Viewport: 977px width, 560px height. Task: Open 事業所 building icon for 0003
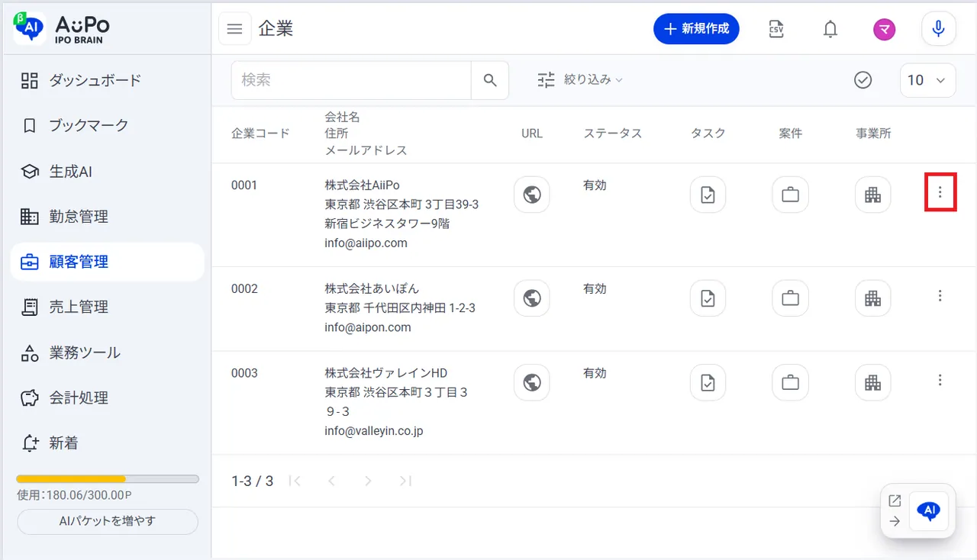[x=872, y=382]
